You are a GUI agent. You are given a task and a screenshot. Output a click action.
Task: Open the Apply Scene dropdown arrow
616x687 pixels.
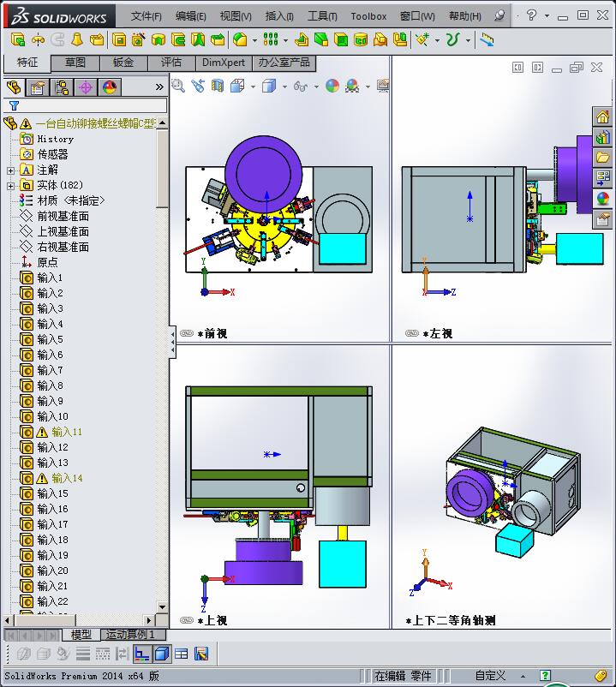coord(368,87)
